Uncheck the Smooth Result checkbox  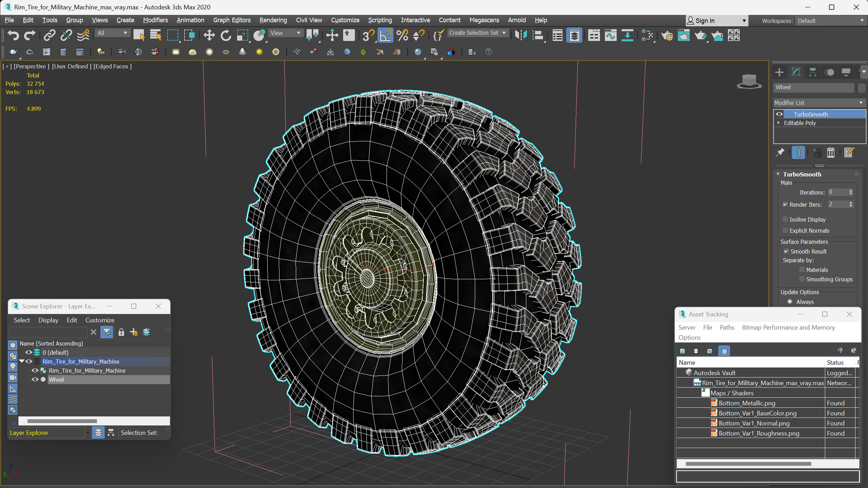786,251
